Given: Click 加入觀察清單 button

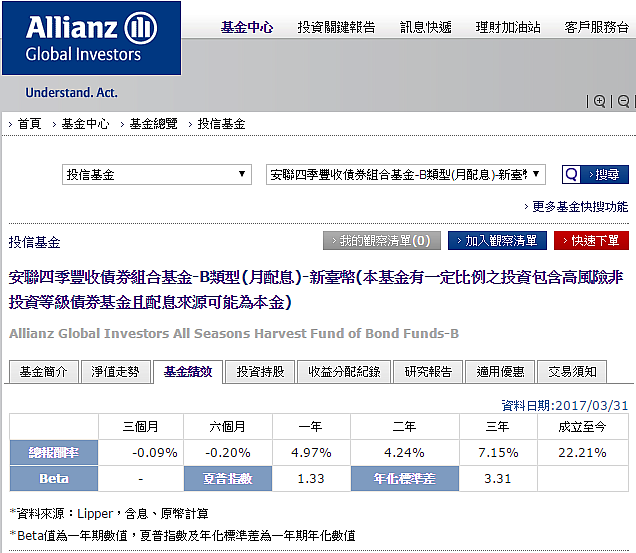Looking at the screenshot, I should [x=497, y=241].
